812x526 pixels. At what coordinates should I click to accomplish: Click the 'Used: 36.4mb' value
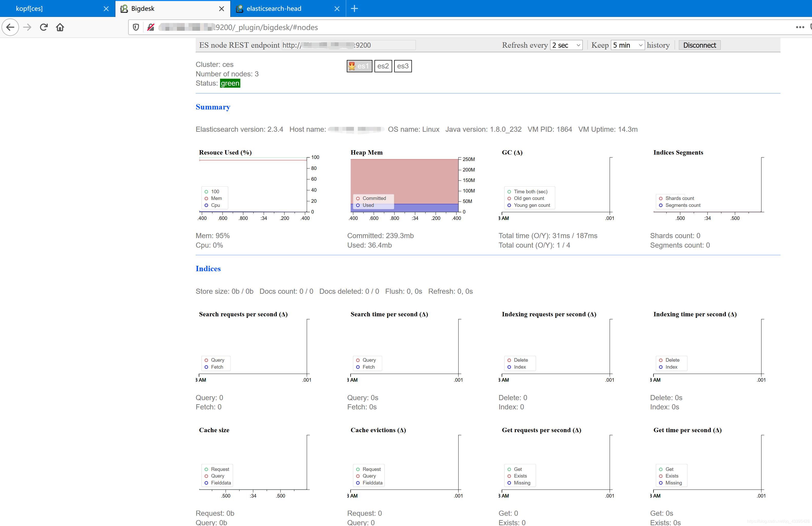tap(370, 245)
